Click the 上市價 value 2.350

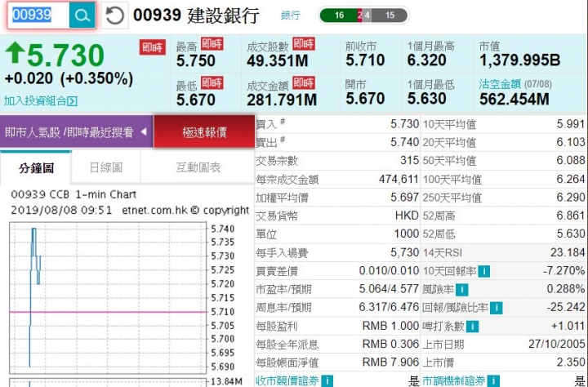pyautogui.click(x=571, y=363)
